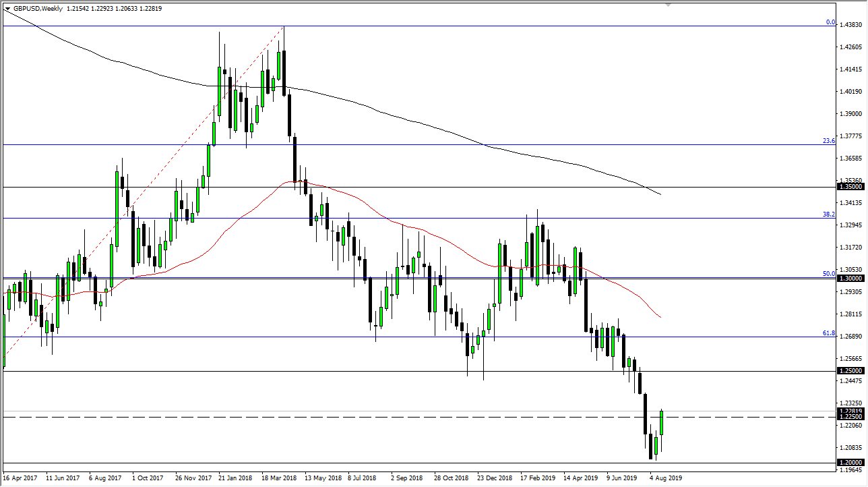Click the 1.40190 price axis label

pos(852,92)
